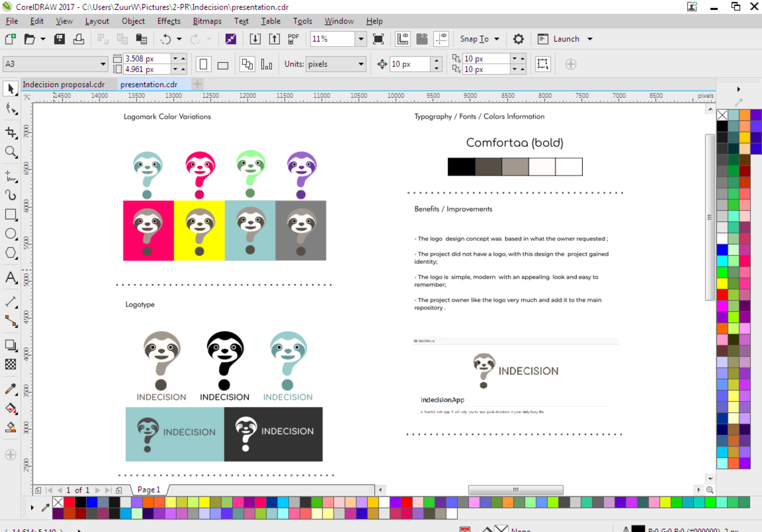Select the Color Eyedropper tool
The height and width of the screenshot is (532, 762).
tap(11, 389)
